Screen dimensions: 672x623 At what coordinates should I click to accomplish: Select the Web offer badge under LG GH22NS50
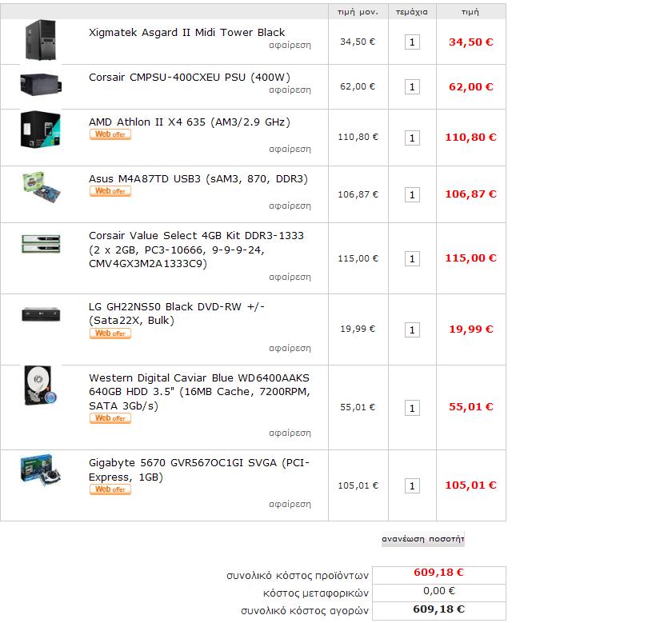tap(110, 333)
